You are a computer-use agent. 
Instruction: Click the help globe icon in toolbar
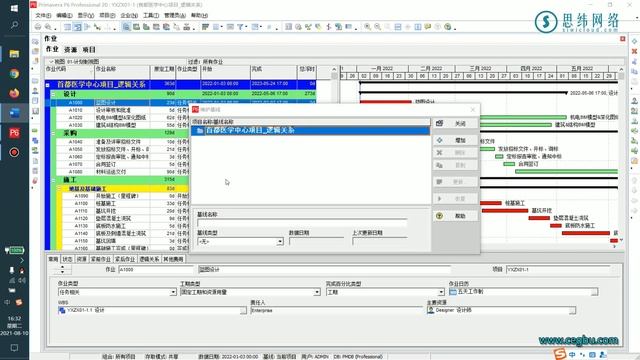point(448,27)
